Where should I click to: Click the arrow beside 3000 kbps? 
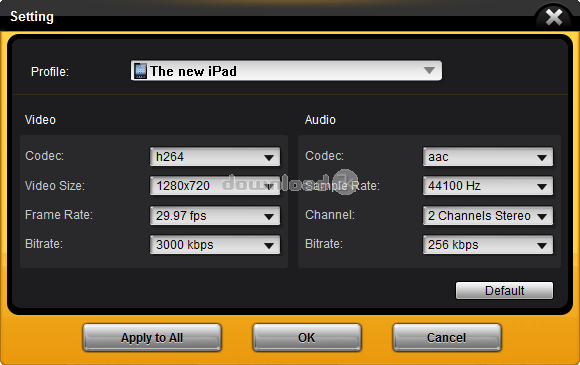(x=269, y=246)
